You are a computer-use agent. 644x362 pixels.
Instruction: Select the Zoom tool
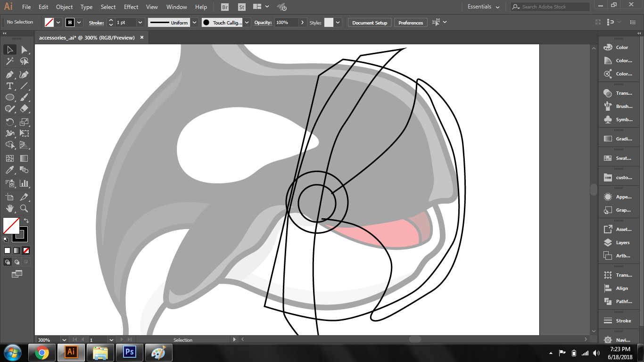tap(24, 208)
